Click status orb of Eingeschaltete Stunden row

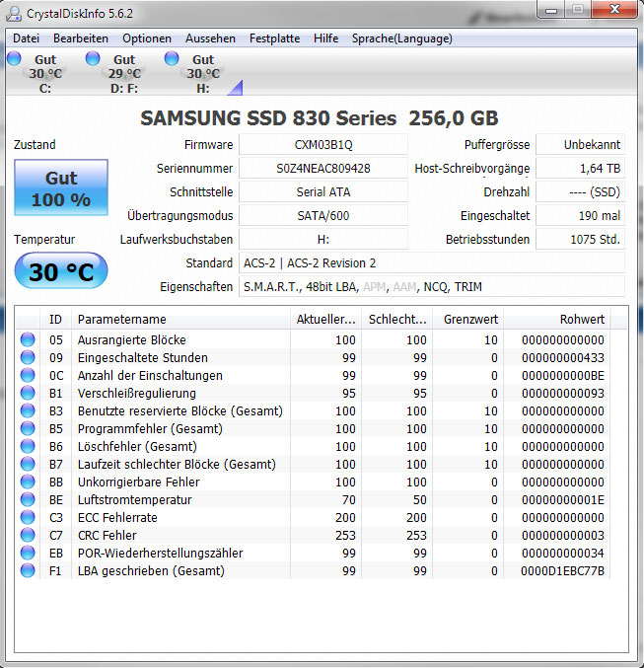pos(28,357)
